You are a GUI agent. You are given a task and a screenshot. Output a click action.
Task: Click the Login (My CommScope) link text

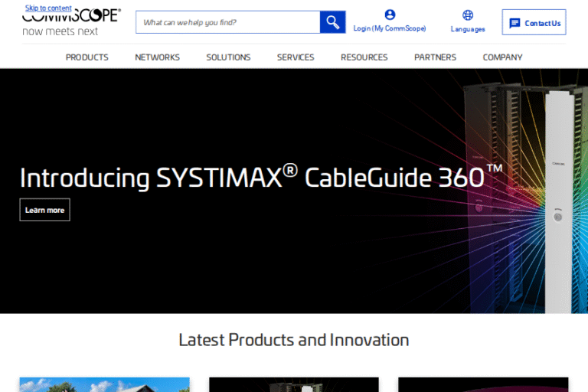pyautogui.click(x=390, y=29)
